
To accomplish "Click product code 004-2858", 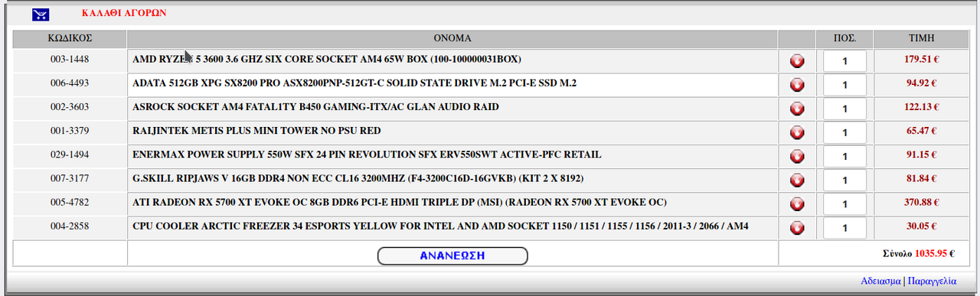I will (x=70, y=226).
